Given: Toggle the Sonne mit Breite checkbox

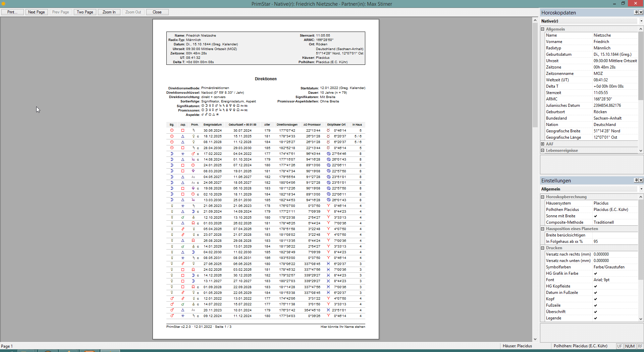Looking at the screenshot, I should [x=595, y=216].
